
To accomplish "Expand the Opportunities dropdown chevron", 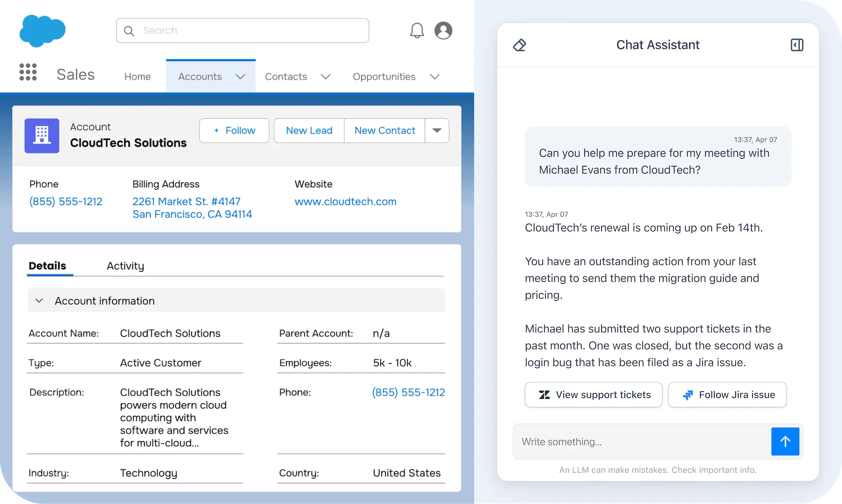I will pyautogui.click(x=435, y=77).
